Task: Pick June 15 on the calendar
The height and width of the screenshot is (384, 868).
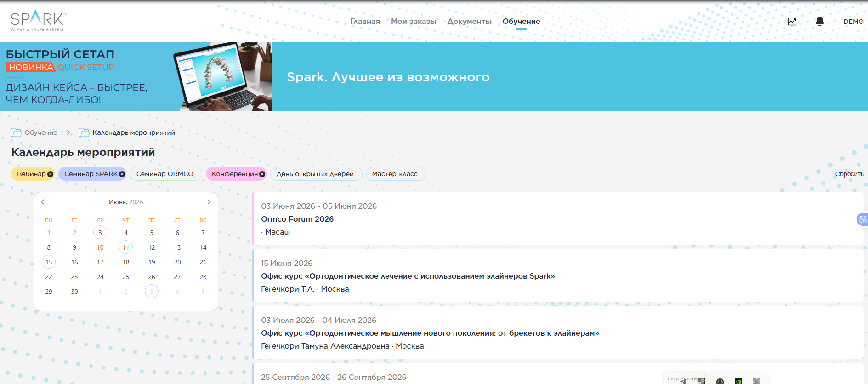Action: [x=49, y=262]
